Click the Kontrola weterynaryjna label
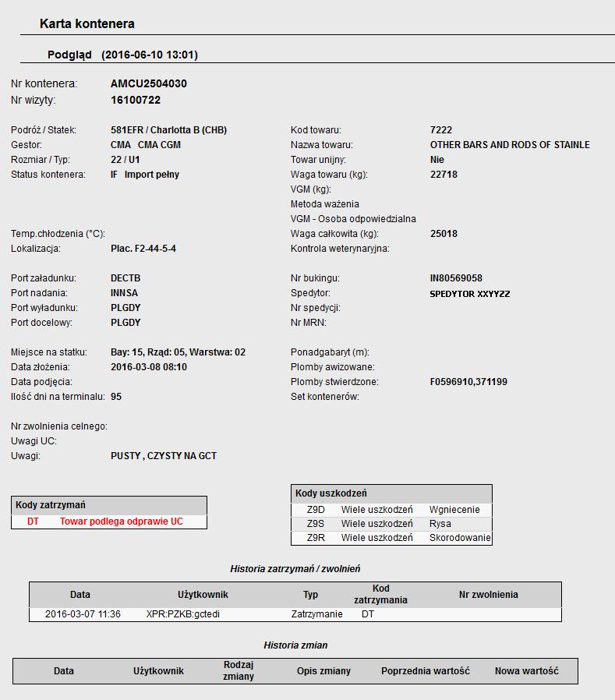The image size is (615, 700). 340,249
